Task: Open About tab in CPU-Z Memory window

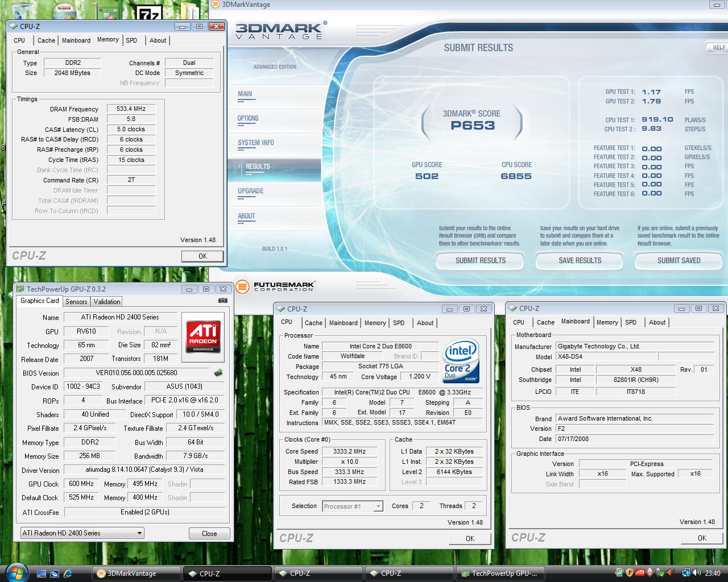Action: pos(158,40)
